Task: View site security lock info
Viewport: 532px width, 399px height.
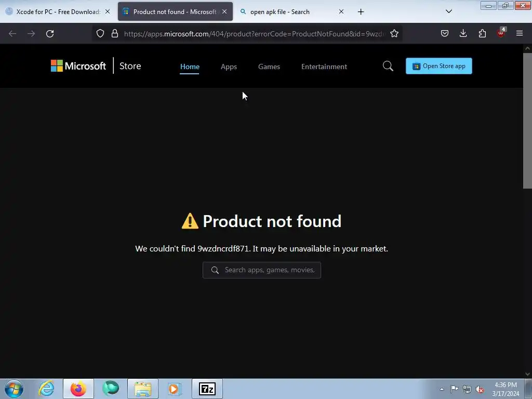Action: coord(115,34)
